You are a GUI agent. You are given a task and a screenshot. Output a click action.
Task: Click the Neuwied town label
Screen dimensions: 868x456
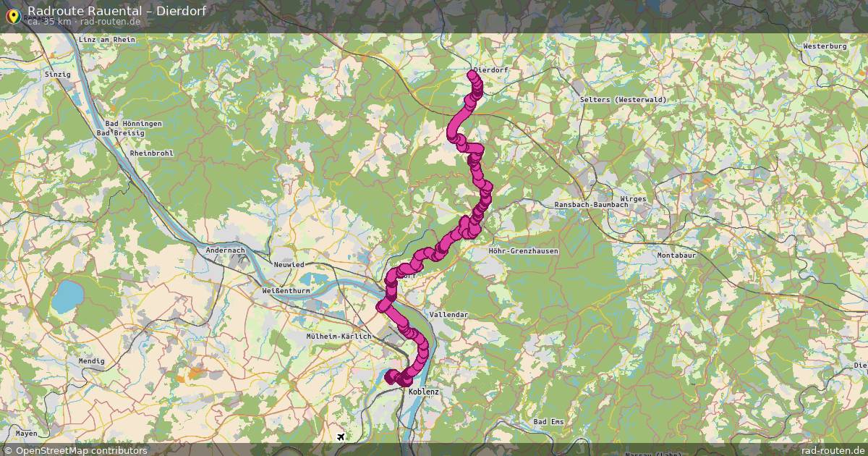(289, 265)
